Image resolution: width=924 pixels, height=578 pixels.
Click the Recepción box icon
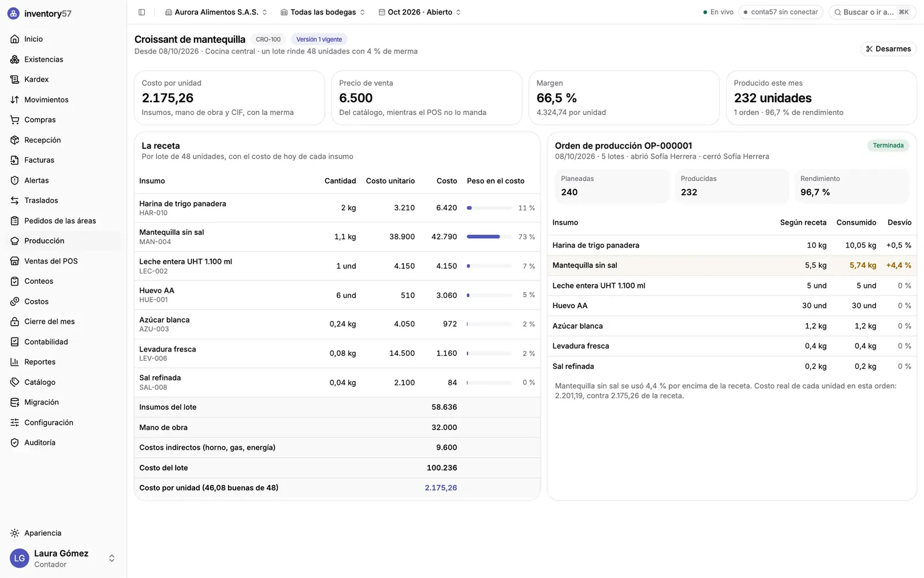click(x=14, y=140)
